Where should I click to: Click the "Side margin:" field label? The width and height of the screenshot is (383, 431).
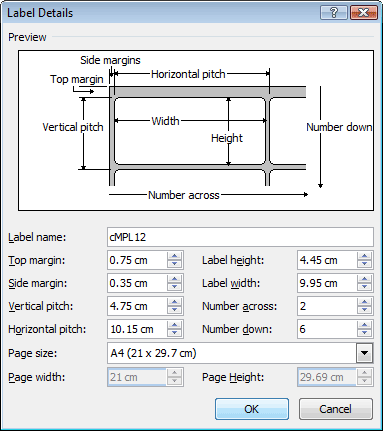[37, 283]
